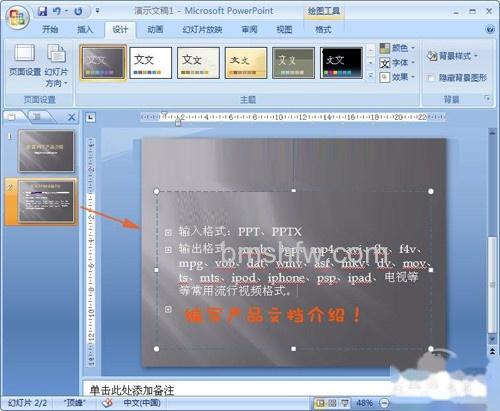
Task: Open the 开始 ribbon tab
Action: click(x=50, y=30)
